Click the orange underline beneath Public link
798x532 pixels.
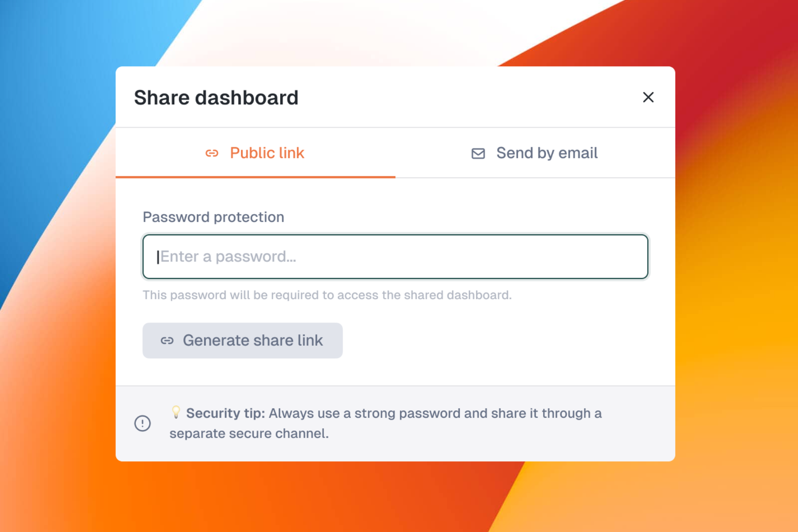click(x=255, y=177)
